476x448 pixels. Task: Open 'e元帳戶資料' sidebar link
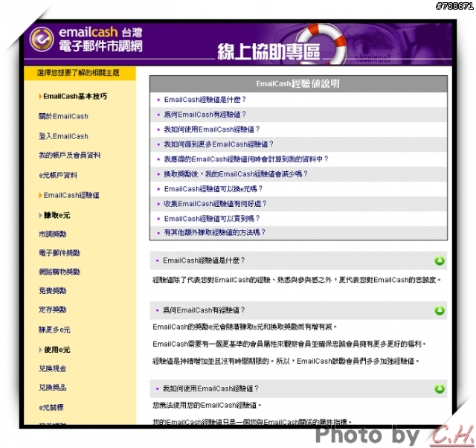pyautogui.click(x=58, y=175)
